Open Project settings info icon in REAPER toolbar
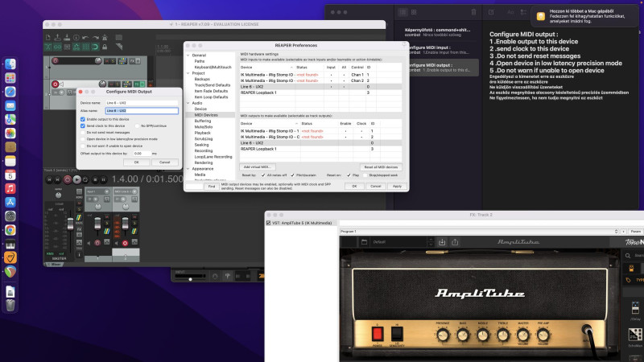Image resolution: width=644 pixels, height=362 pixels. coord(76,37)
